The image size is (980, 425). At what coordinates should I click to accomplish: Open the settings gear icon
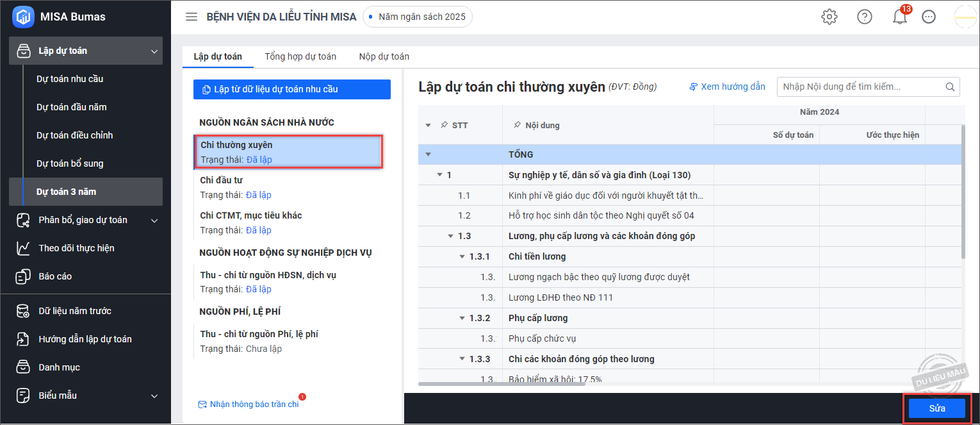(829, 17)
